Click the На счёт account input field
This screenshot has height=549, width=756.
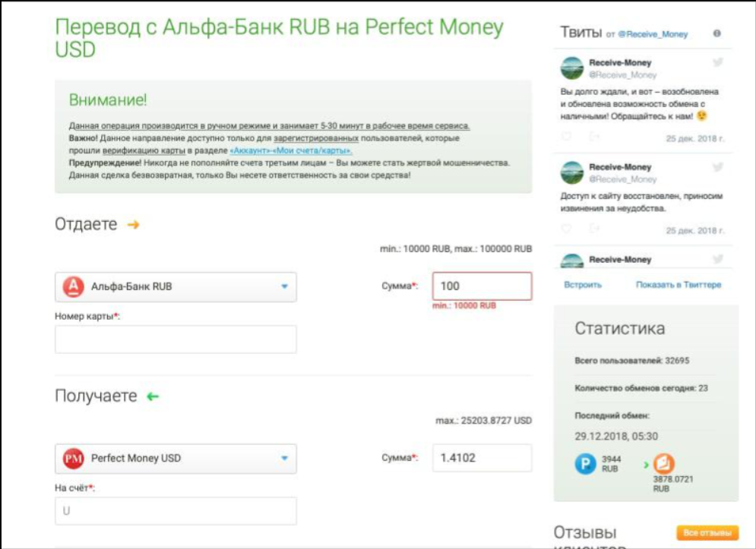[176, 511]
